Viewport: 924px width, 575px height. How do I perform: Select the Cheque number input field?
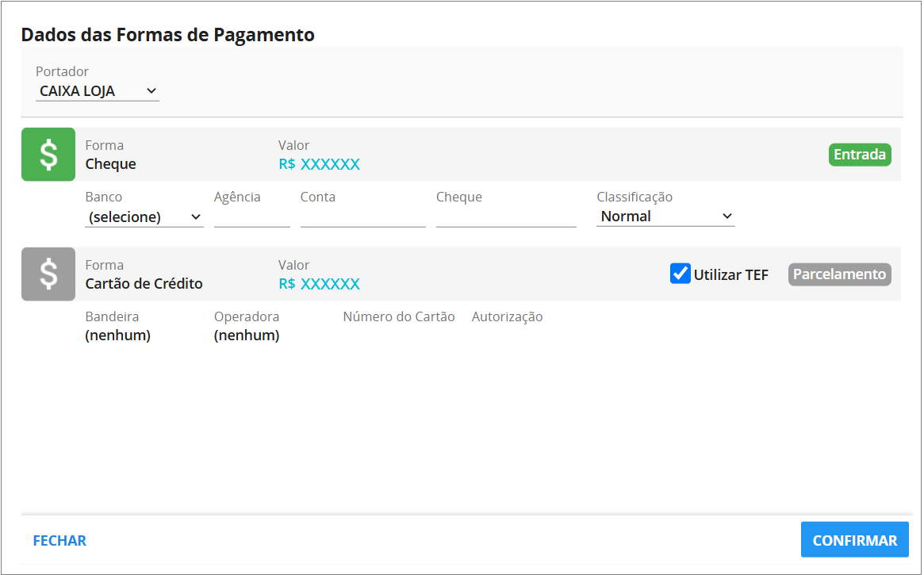coord(506,217)
